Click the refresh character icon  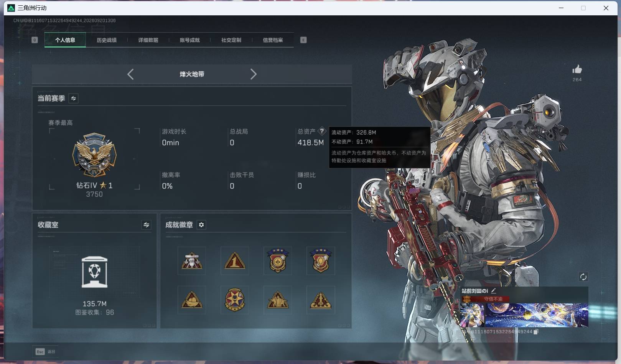click(583, 277)
